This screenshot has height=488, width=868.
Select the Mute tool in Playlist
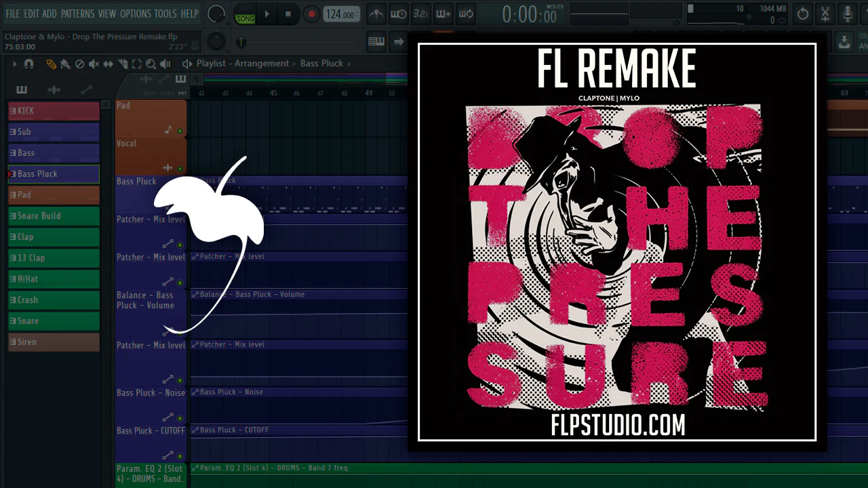[x=94, y=64]
